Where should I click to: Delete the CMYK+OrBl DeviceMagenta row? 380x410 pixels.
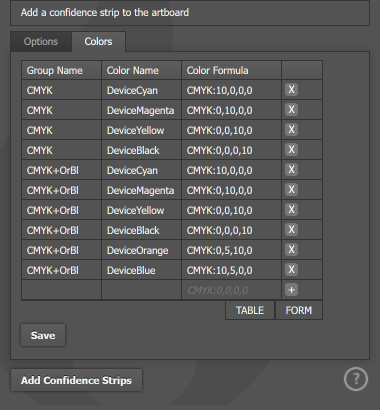point(291,190)
